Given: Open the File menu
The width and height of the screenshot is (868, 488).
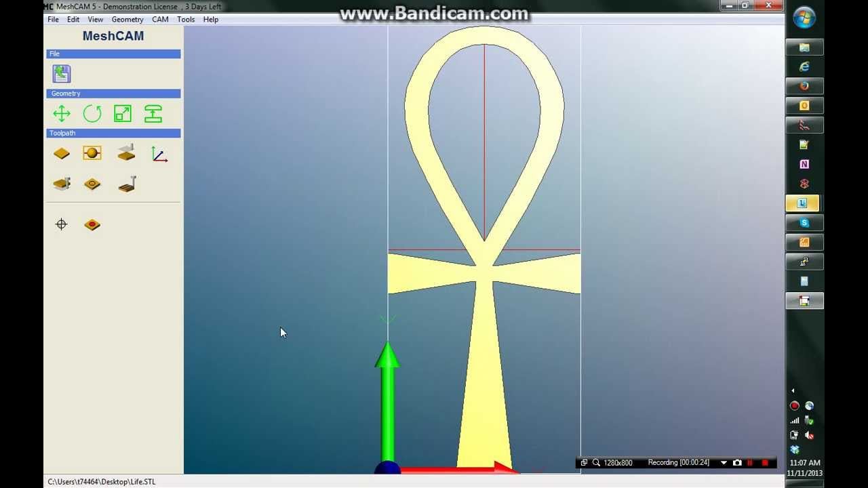Looking at the screenshot, I should click(53, 20).
